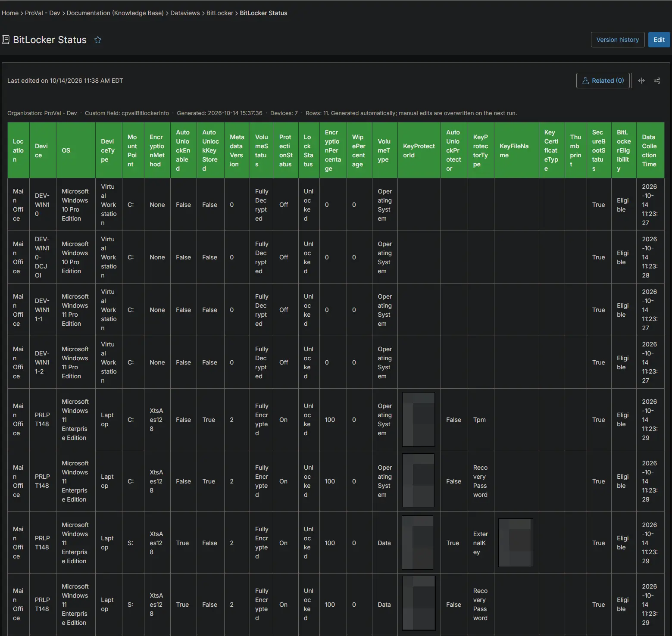The image size is (672, 636).
Task: Select the DEV-WIN10-DCJOI device cell
Action: pos(43,257)
